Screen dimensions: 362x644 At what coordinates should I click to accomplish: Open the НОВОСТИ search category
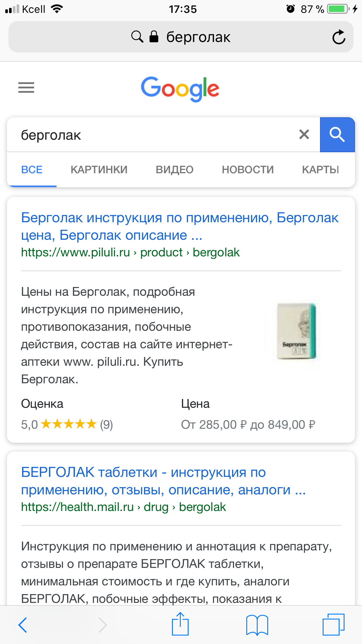(x=247, y=169)
